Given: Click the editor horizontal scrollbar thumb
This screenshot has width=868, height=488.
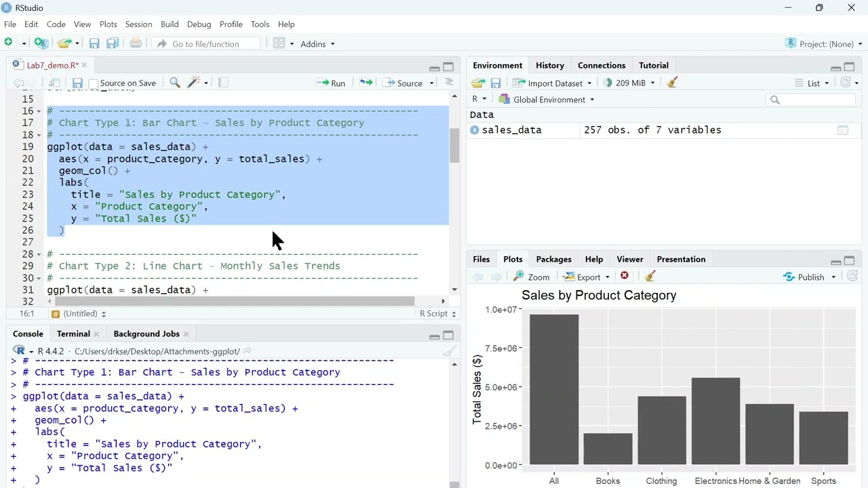Looking at the screenshot, I should click(235, 301).
